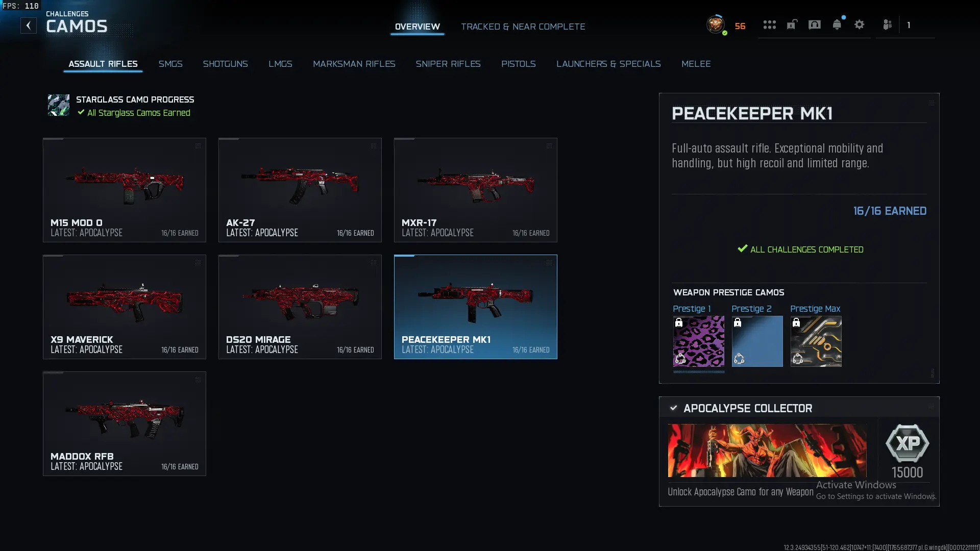Open the apps grid menu icon
This screenshot has width=980, height=551.
pos(769,24)
